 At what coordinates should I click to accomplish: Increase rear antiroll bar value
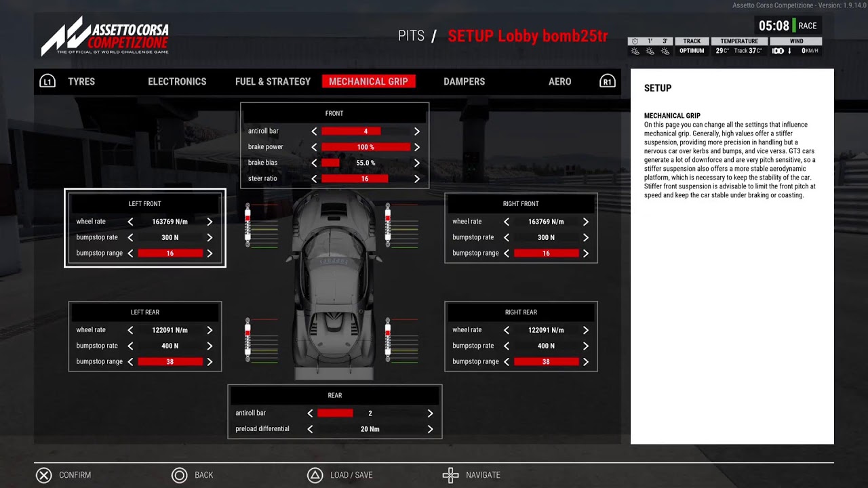point(430,413)
